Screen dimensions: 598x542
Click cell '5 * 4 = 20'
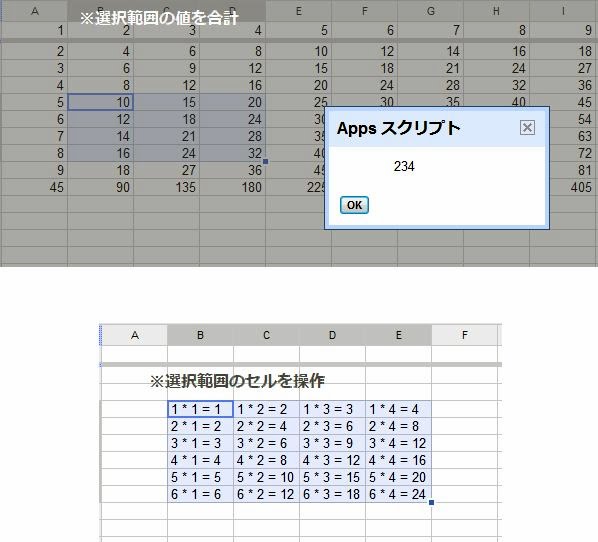(398, 477)
